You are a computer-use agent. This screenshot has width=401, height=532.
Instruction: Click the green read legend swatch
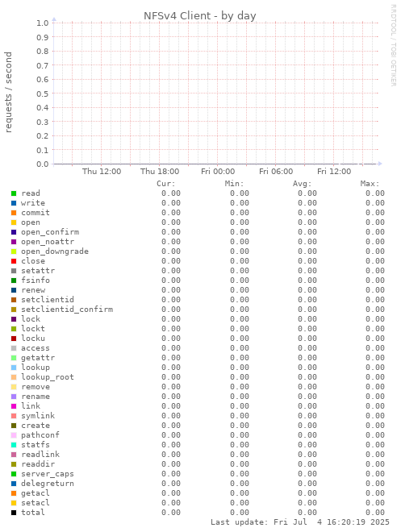14,193
